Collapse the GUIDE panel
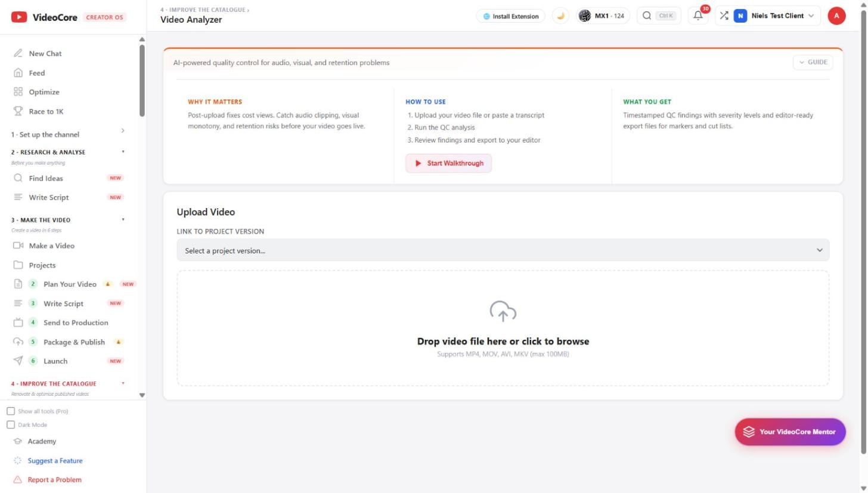The width and height of the screenshot is (868, 493). 813,62
